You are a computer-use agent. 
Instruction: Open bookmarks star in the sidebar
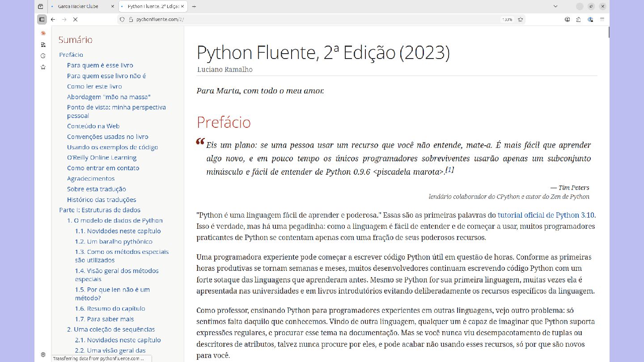43,67
